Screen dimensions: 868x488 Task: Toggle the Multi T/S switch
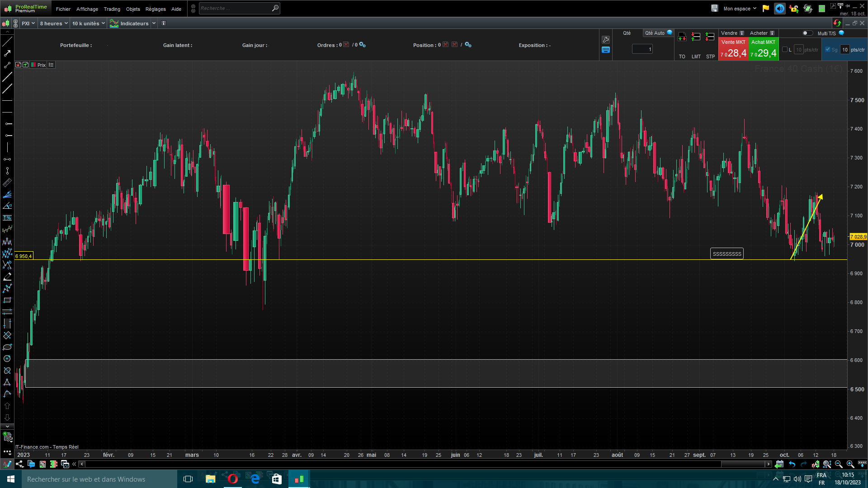pyautogui.click(x=807, y=33)
